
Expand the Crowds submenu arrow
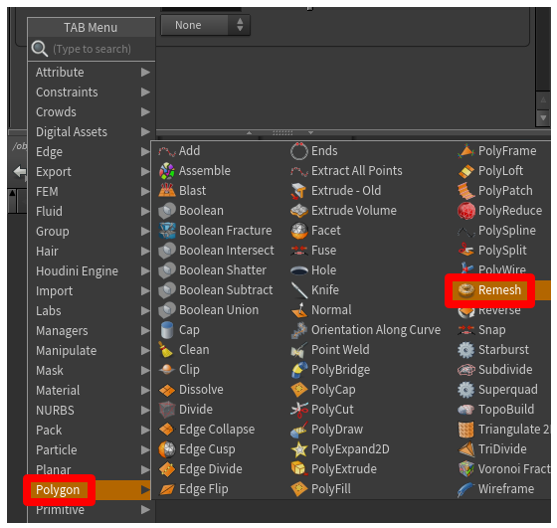[145, 112]
